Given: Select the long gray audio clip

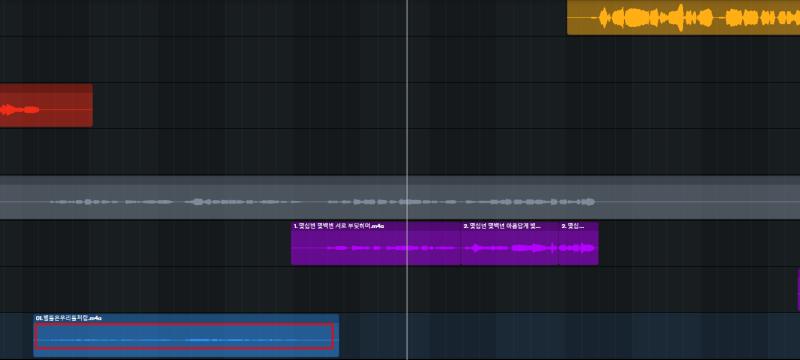Looking at the screenshot, I should pyautogui.click(x=400, y=198).
